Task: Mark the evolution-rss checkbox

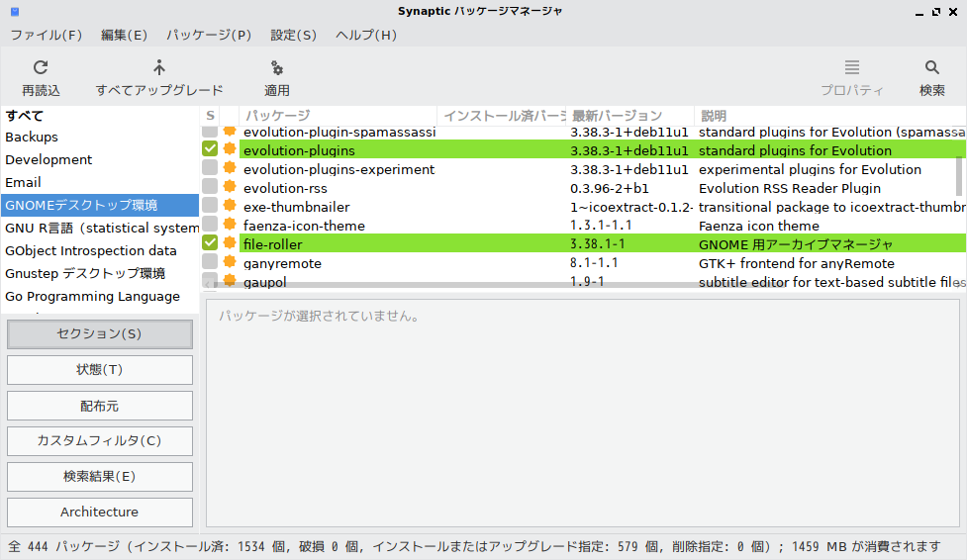Action: click(x=210, y=187)
